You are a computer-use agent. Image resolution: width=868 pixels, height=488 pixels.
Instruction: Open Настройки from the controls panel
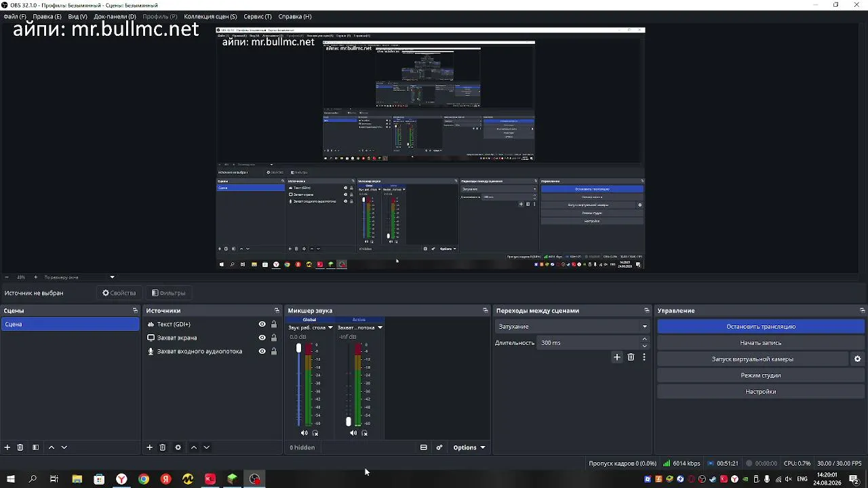[x=761, y=392]
